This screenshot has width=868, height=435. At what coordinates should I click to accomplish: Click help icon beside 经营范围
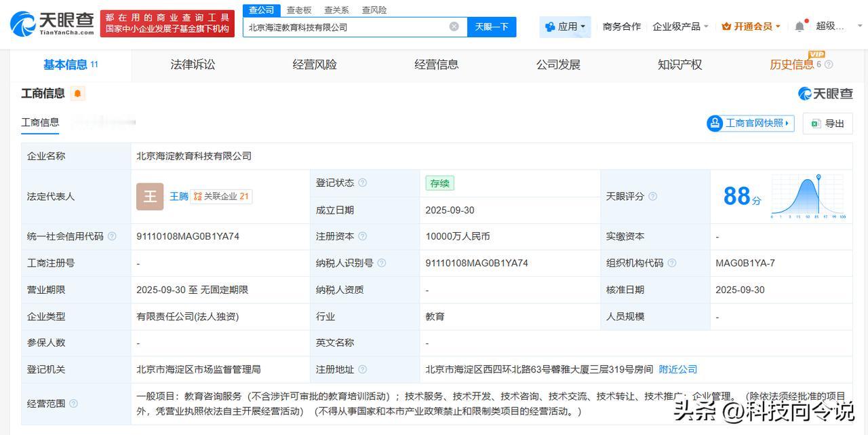click(x=73, y=403)
